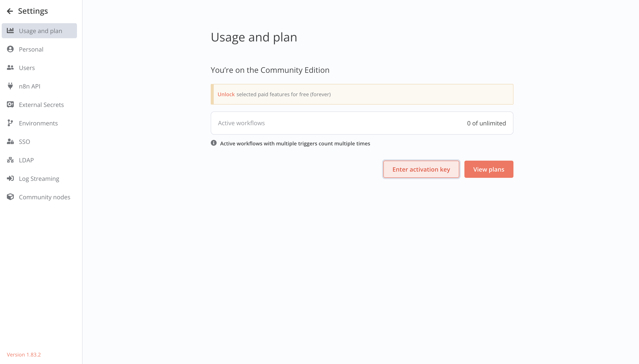Image resolution: width=639 pixels, height=364 pixels.
Task: Click 'selected paid features for free (forever)' text
Action: (x=283, y=94)
